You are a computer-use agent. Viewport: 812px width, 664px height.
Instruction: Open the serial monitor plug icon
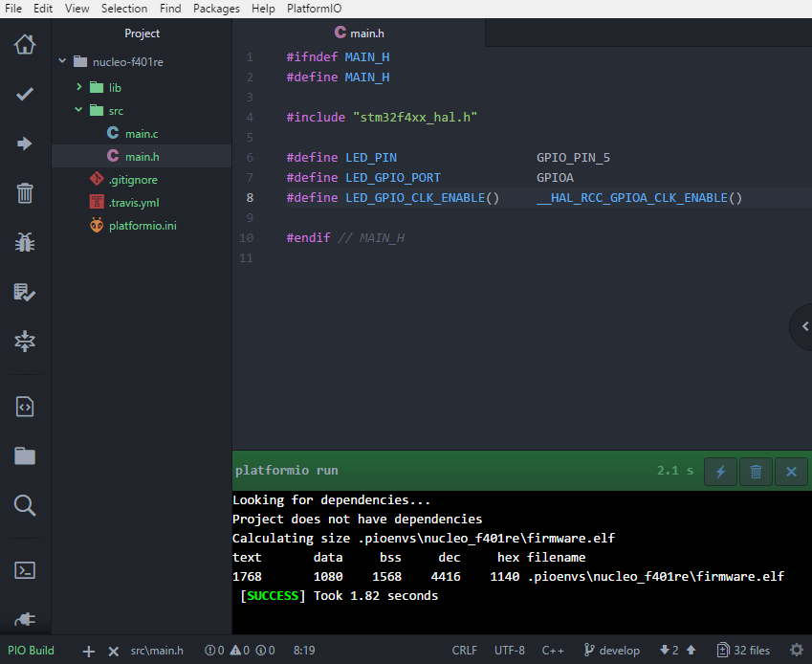pyautogui.click(x=24, y=619)
